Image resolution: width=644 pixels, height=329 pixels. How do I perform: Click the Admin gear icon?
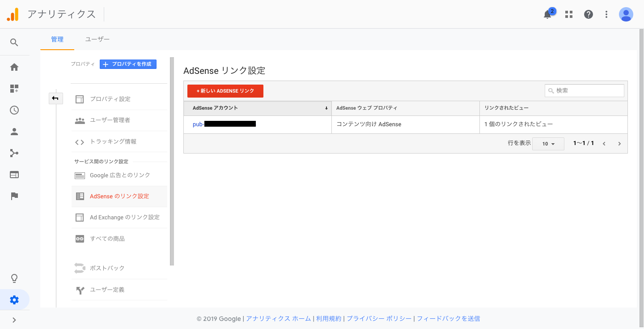[14, 300]
